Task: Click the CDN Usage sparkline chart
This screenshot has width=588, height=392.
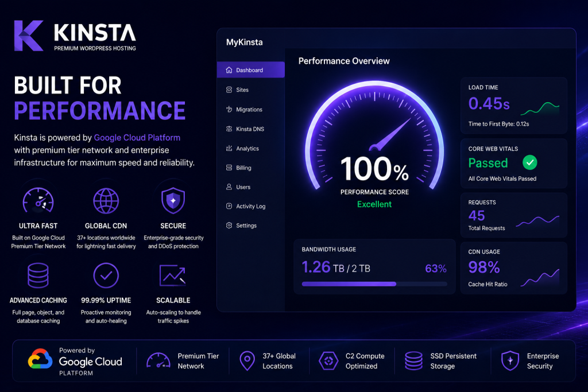Action: [540, 278]
